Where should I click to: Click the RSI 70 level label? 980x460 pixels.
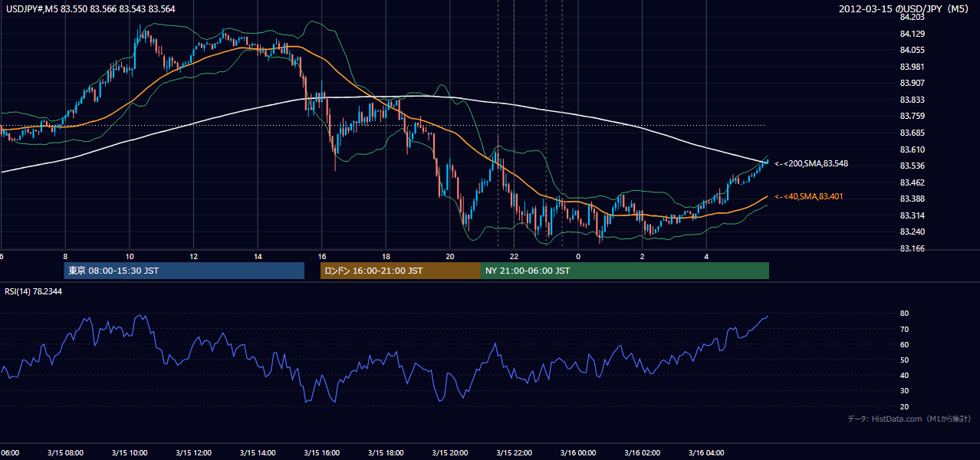[905, 329]
